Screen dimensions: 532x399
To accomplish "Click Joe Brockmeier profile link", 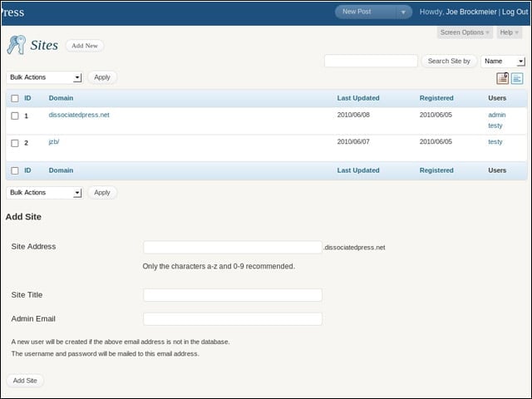I will point(471,12).
